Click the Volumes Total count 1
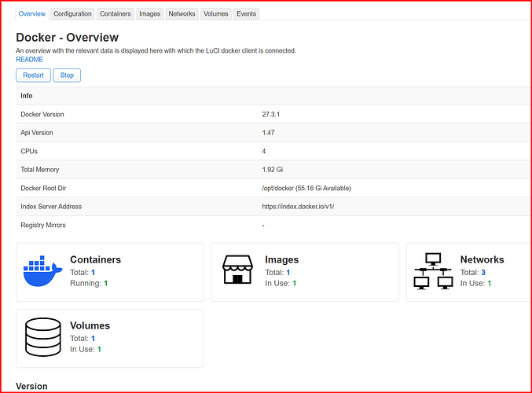 94,339
